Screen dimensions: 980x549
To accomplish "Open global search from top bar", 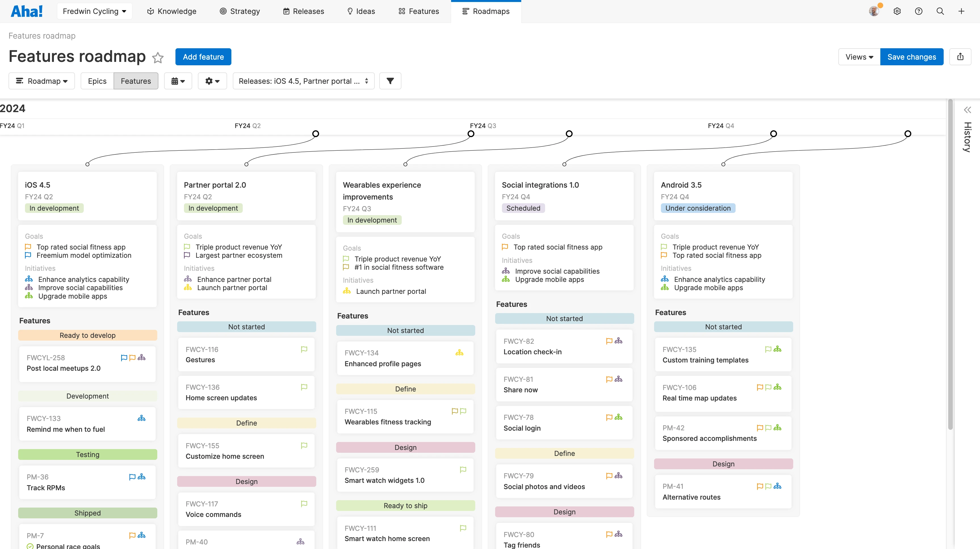I will coord(940,11).
